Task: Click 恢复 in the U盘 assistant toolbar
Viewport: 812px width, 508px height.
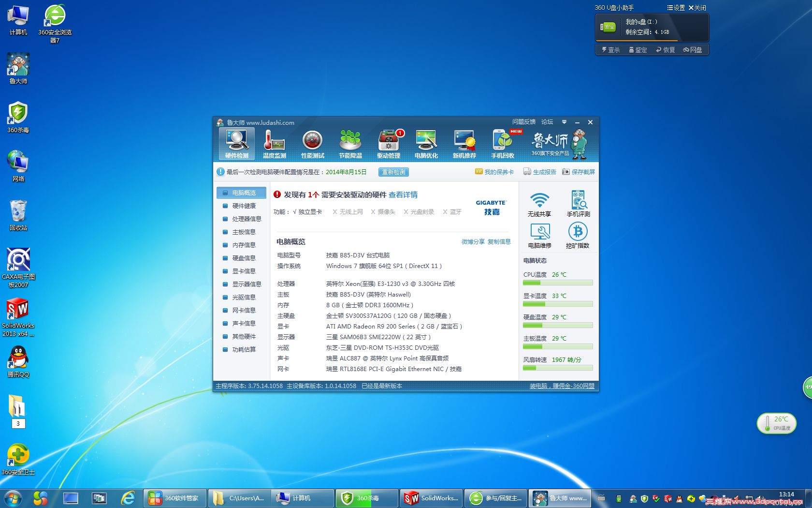Action: pos(666,50)
